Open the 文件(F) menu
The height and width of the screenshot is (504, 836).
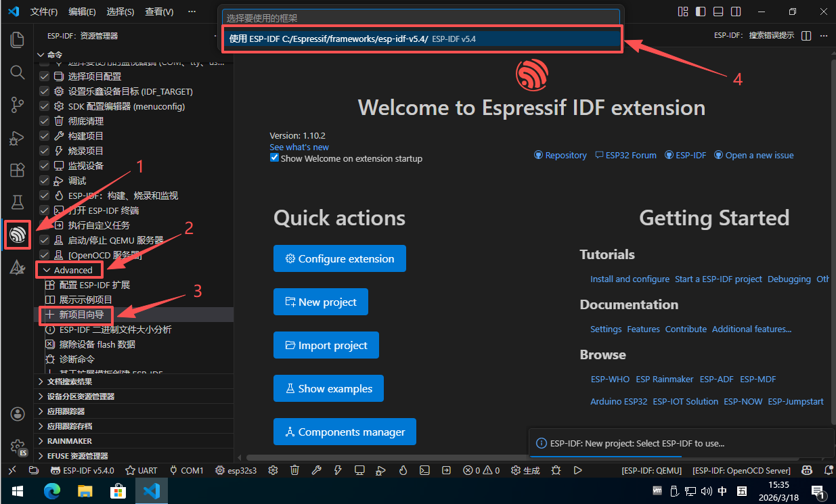[x=44, y=12]
